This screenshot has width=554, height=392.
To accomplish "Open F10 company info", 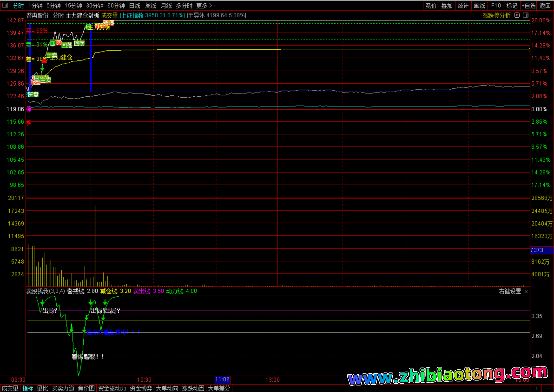I will point(496,6).
